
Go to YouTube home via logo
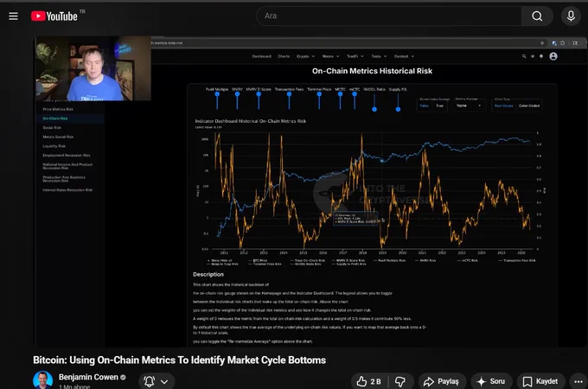[x=54, y=16]
